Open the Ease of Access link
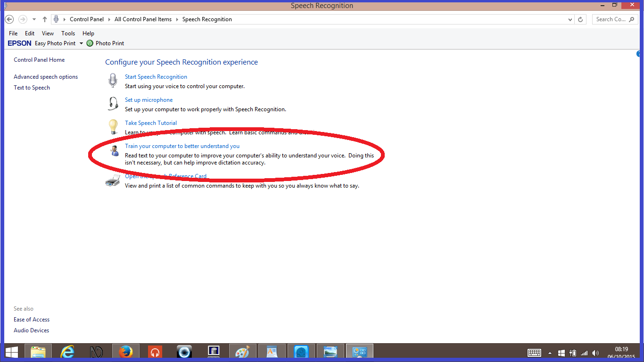 pos(32,320)
